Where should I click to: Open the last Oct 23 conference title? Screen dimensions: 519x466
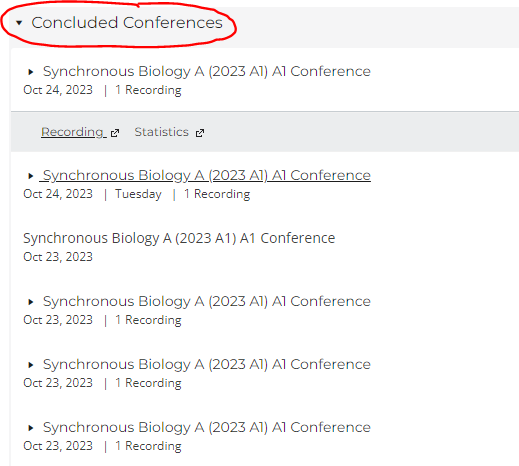coord(207,428)
